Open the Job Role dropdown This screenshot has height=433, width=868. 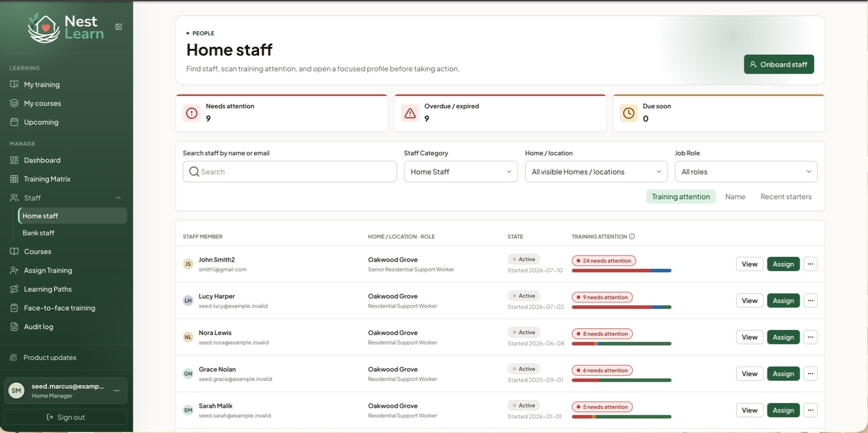coord(746,171)
